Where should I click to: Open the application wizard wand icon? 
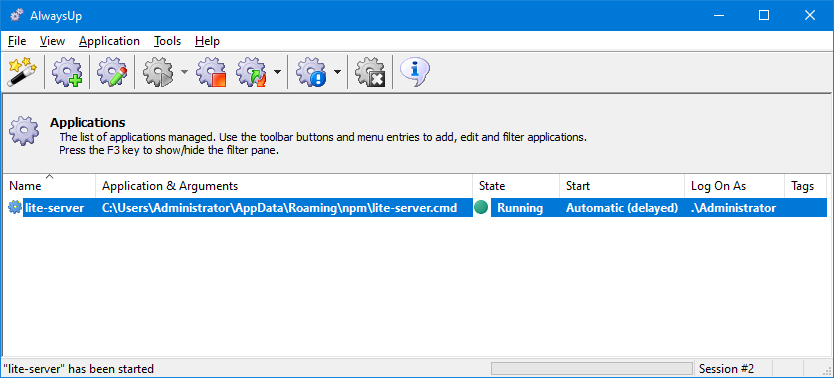[21, 72]
